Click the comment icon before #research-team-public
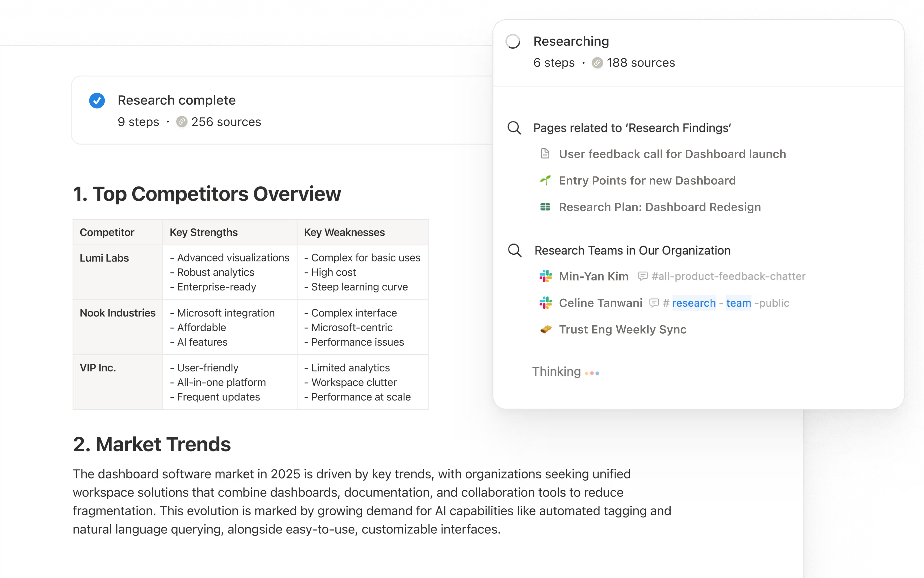 [654, 303]
